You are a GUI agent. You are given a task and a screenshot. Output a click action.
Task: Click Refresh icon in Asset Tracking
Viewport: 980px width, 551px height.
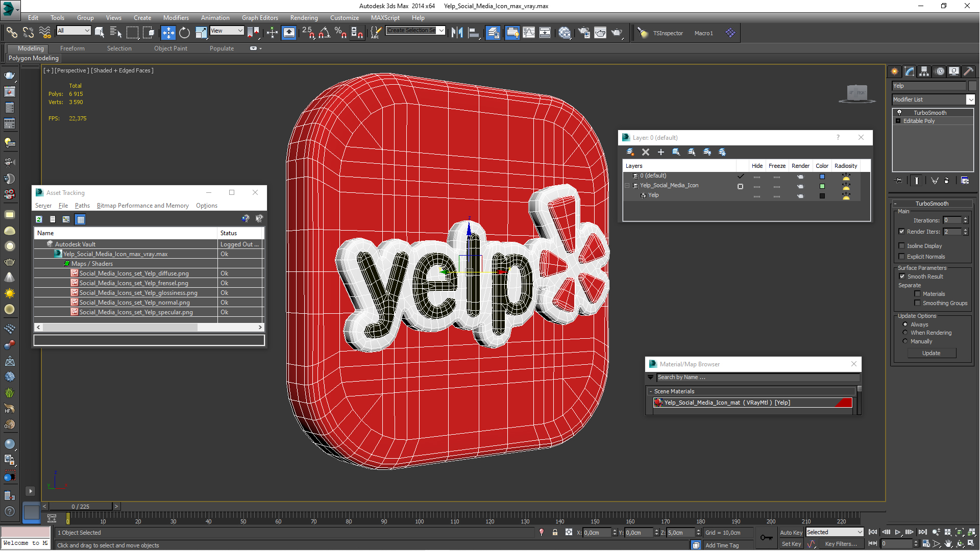[x=39, y=219]
